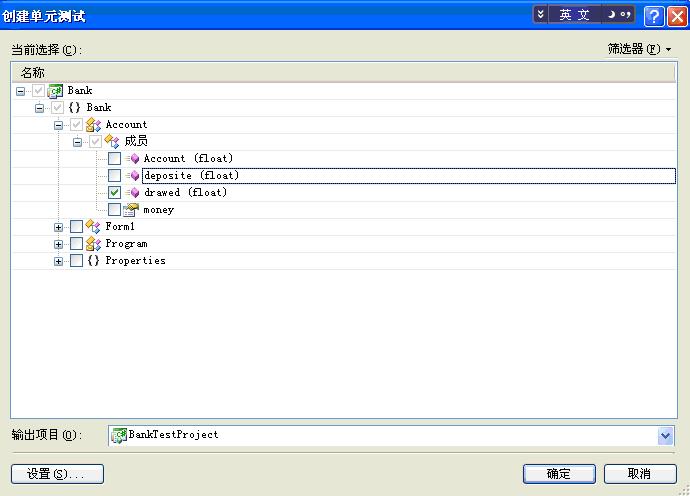Collapse the Bank namespace node
Screen dimensions: 690x496
[39, 108]
